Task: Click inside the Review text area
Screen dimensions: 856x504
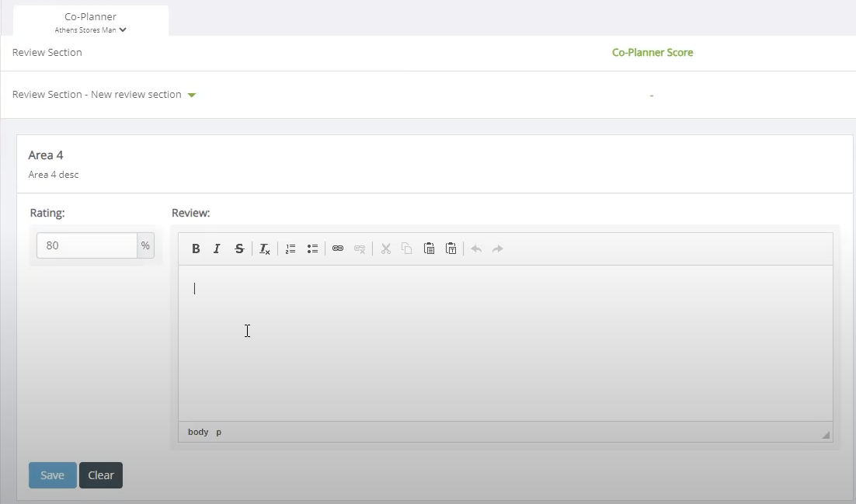Action: (506, 343)
